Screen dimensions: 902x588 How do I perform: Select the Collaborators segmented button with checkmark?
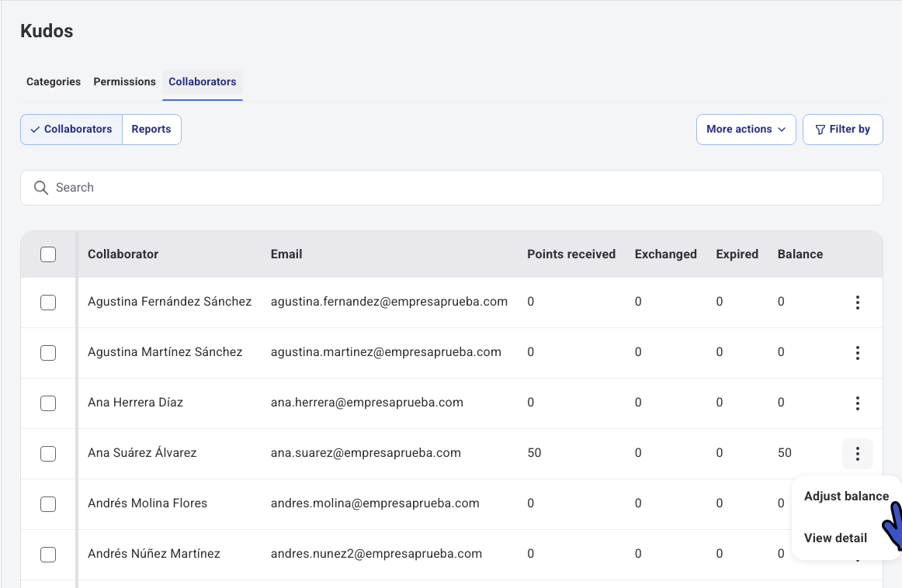pos(71,130)
